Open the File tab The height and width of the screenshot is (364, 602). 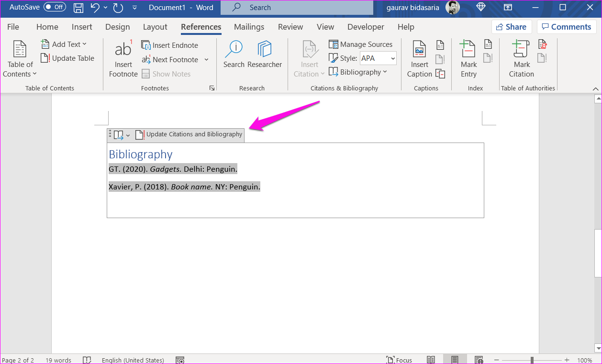13,27
